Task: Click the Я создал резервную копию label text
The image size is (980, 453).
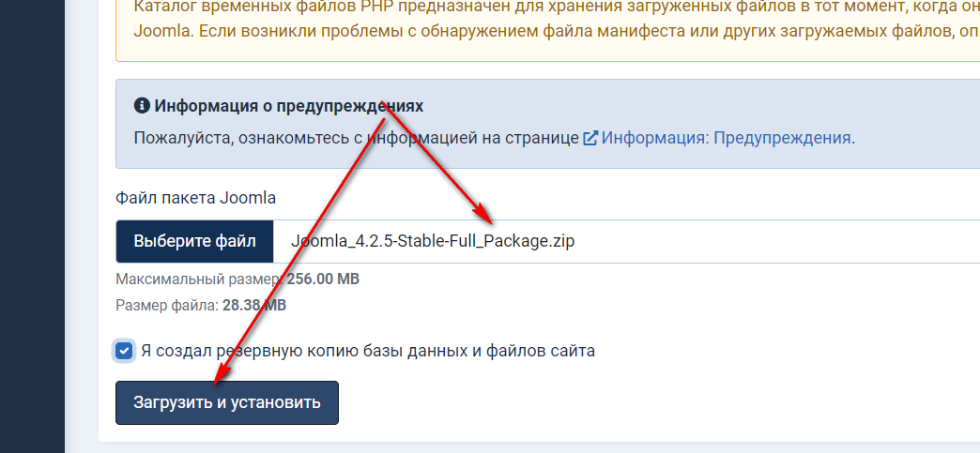Action: coord(368,351)
